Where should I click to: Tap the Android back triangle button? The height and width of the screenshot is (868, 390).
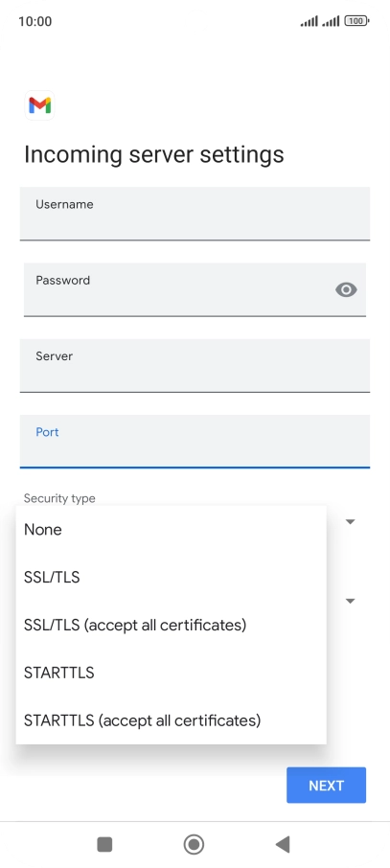[283, 844]
